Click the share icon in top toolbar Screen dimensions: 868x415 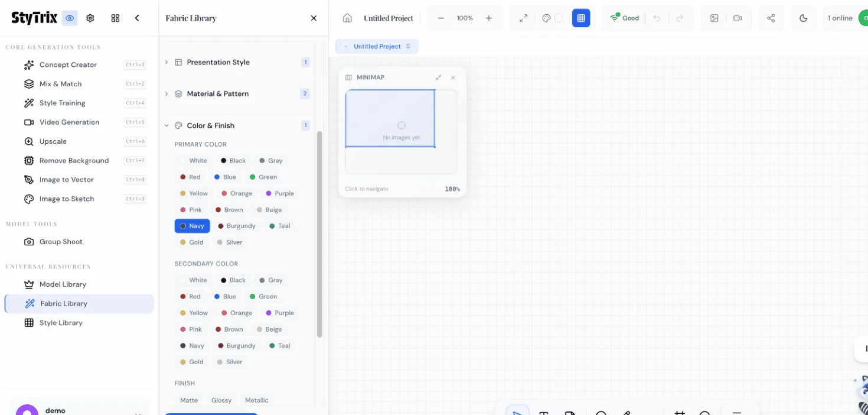coord(771,18)
